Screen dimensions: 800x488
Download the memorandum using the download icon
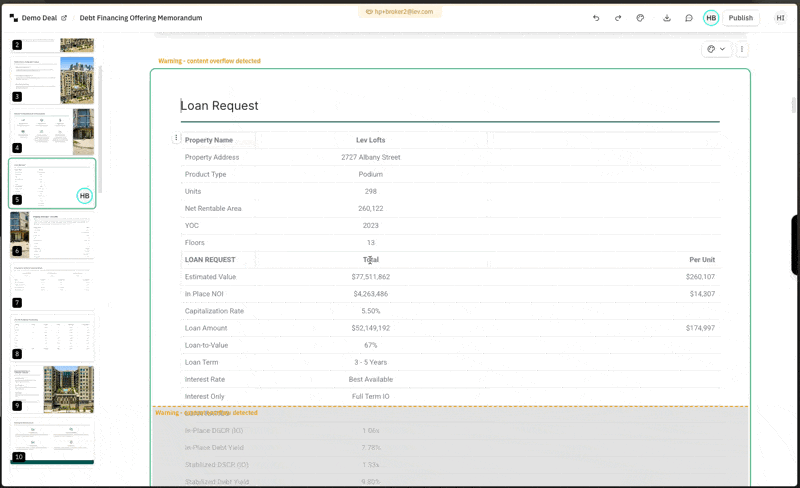[x=667, y=18]
